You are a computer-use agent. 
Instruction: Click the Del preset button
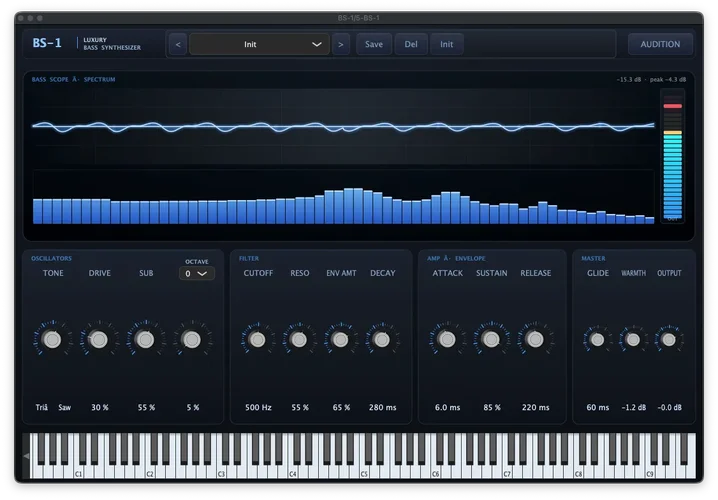tap(411, 44)
